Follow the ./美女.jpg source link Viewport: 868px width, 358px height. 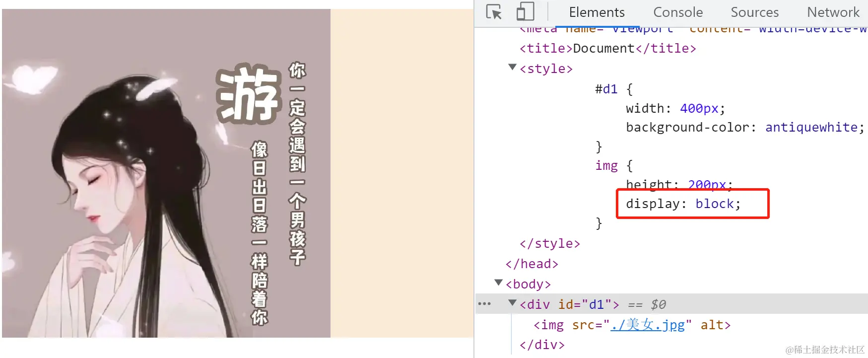pyautogui.click(x=648, y=325)
